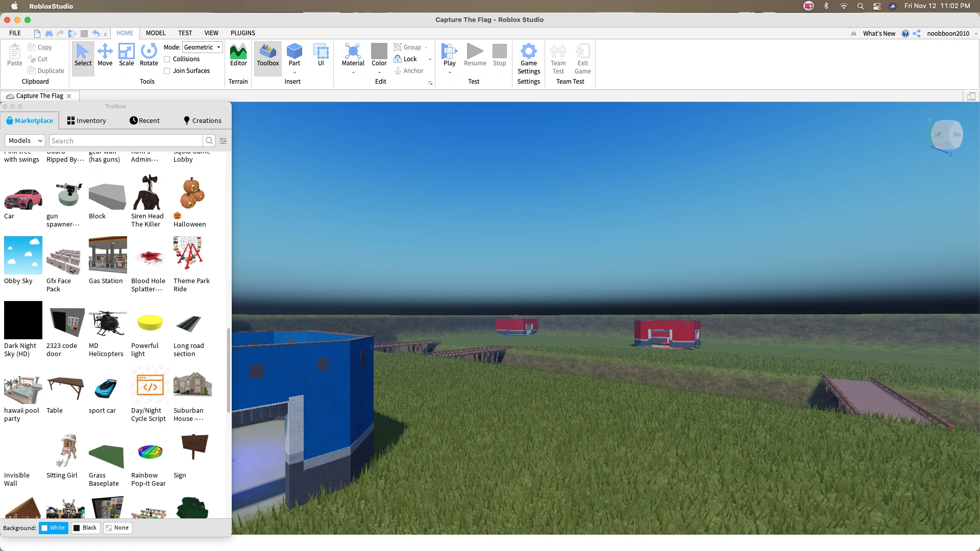980x551 pixels.
Task: Click the toolbox Search field
Action: (x=126, y=141)
